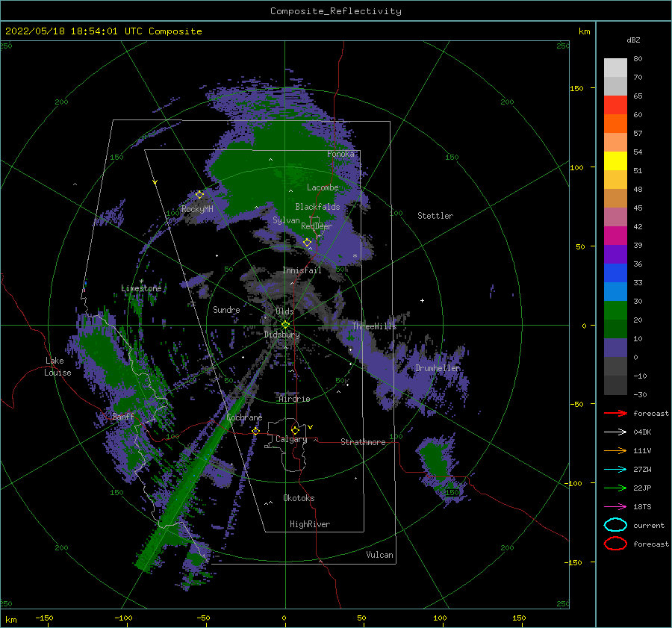Click the Drumheller city label
672x628 pixels.
coord(438,368)
